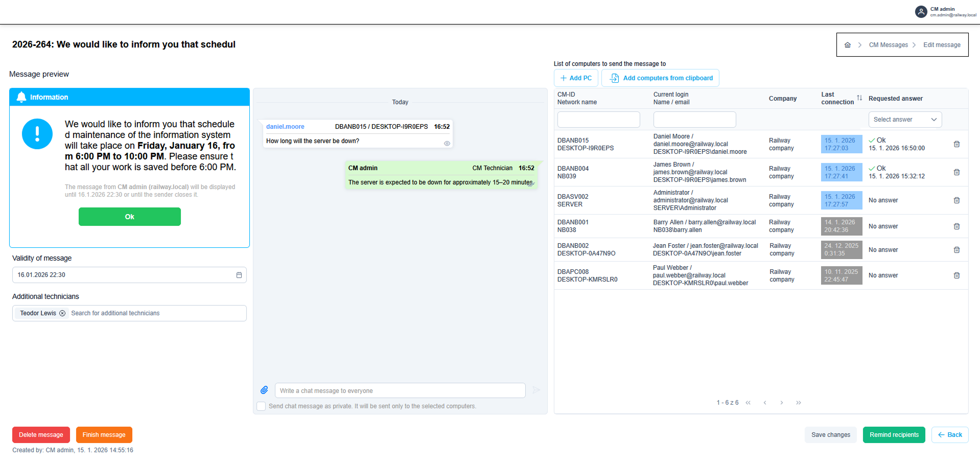Delete DBANB002 row with trash icon

(956, 250)
